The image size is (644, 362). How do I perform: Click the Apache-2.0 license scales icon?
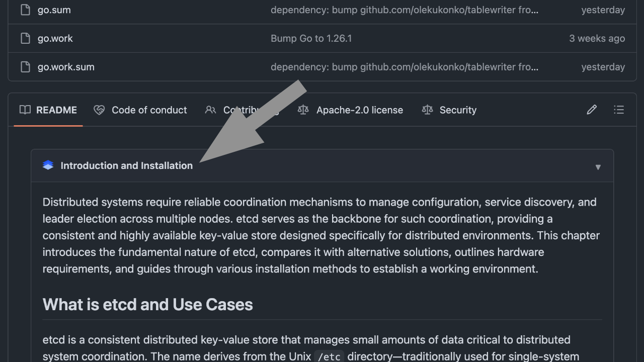point(303,110)
